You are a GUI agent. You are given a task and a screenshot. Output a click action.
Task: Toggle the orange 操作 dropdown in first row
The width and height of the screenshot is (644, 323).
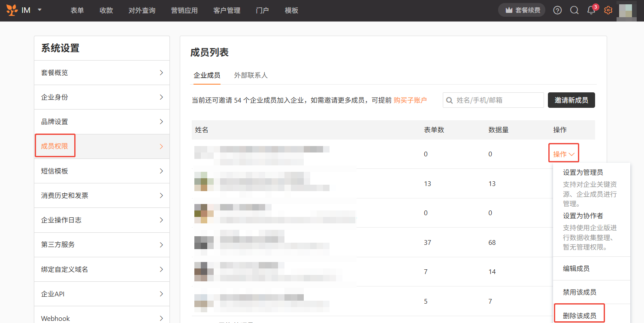[x=564, y=154]
